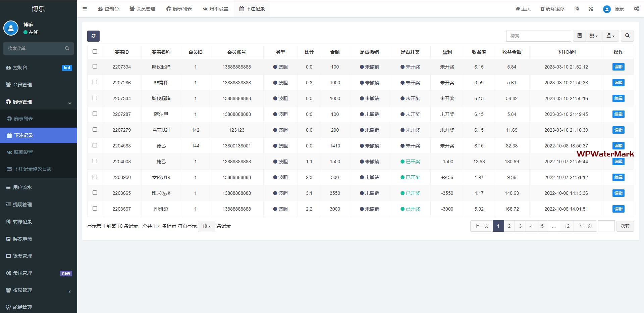
Task: Click the 跳转 jump button
Action: [625, 226]
